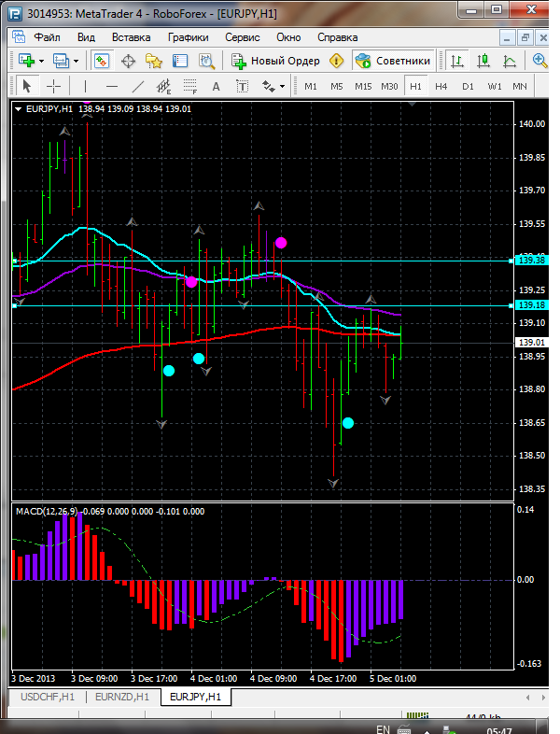This screenshot has height=734, width=560.
Task: Click the chart shift triangle marker at chart top
Action: (412, 104)
